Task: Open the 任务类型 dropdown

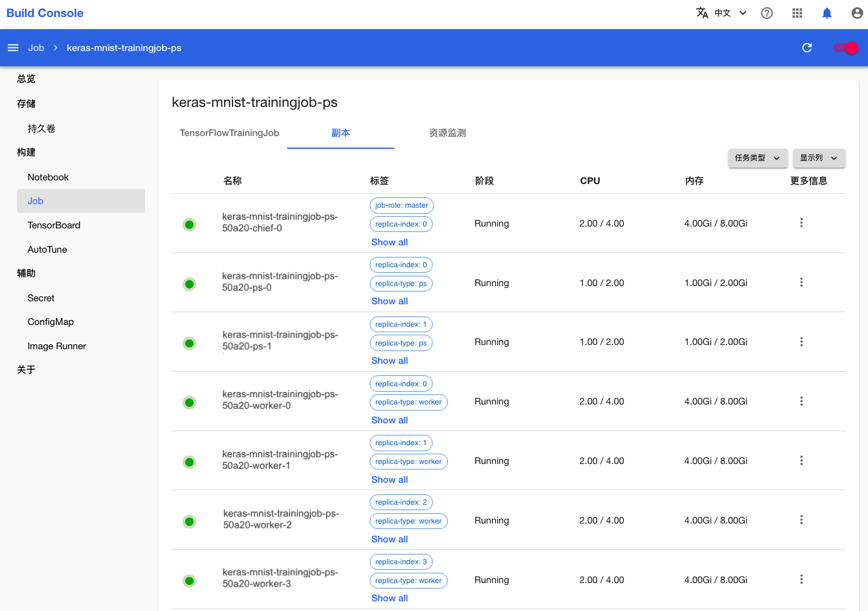Action: tap(758, 158)
